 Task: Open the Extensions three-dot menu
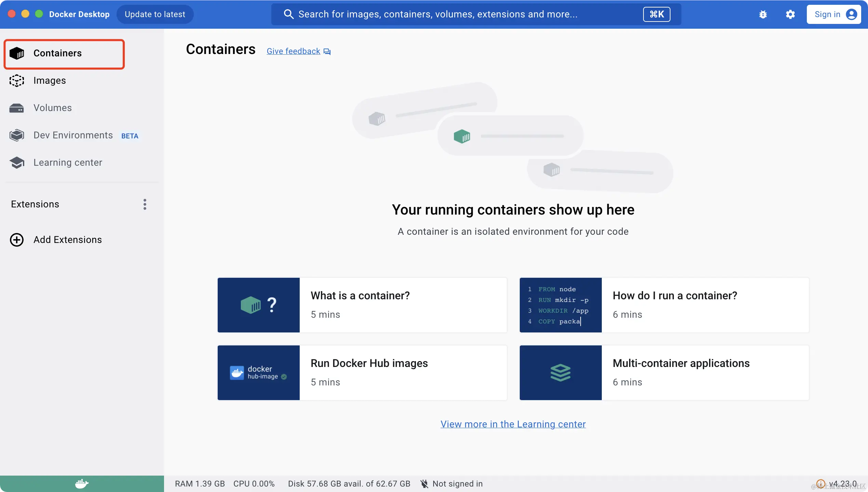pos(145,204)
